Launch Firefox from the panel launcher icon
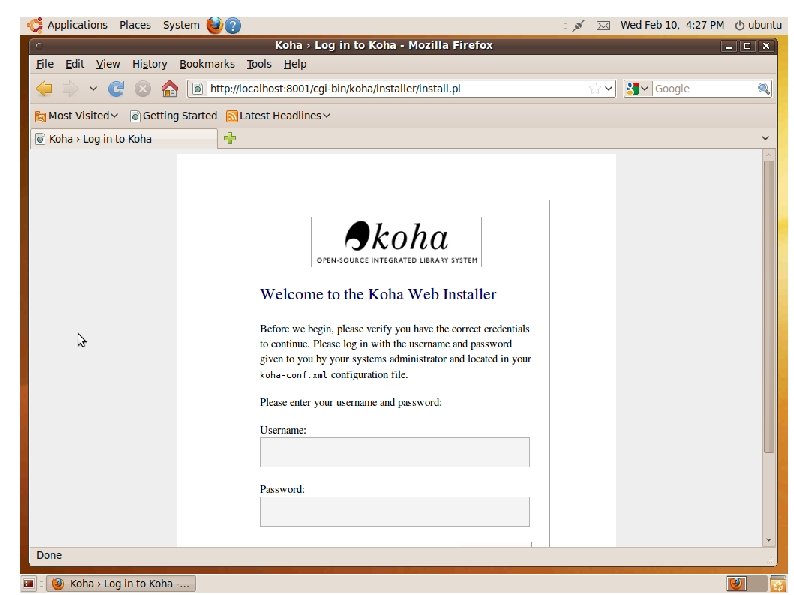Image resolution: width=794 pixels, height=595 pixels. tap(215, 25)
